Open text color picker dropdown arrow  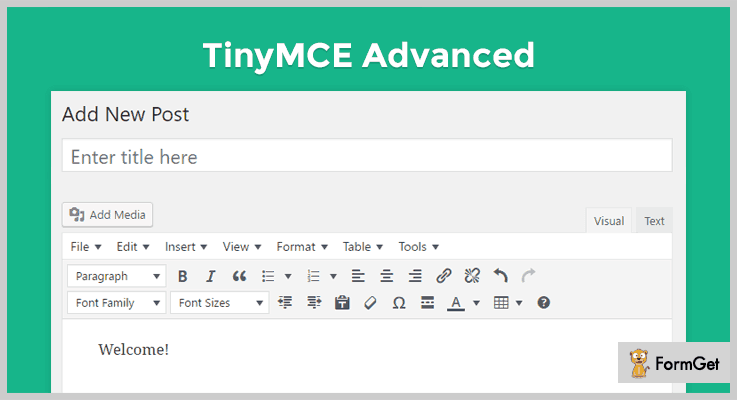476,303
